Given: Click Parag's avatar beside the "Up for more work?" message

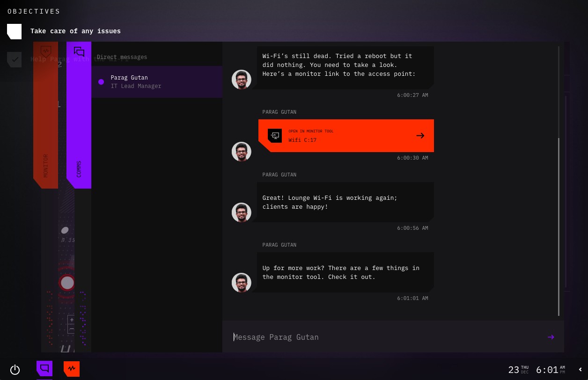Looking at the screenshot, I should 242,283.
